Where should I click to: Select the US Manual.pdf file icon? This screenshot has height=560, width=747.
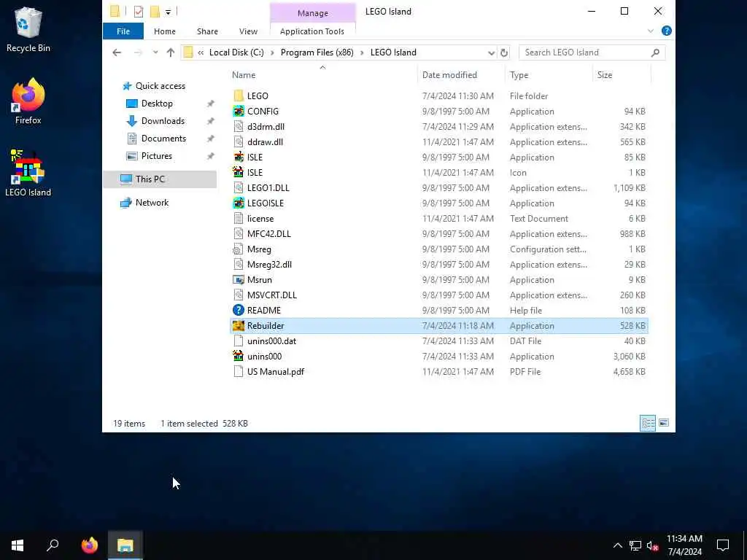[x=239, y=371]
